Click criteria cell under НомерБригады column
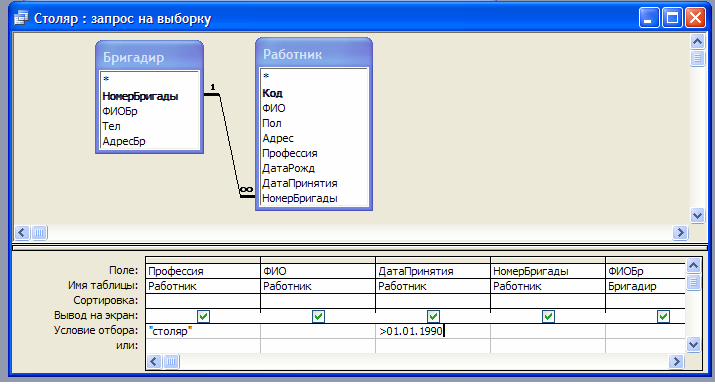The height and width of the screenshot is (384, 715). pyautogui.click(x=548, y=331)
